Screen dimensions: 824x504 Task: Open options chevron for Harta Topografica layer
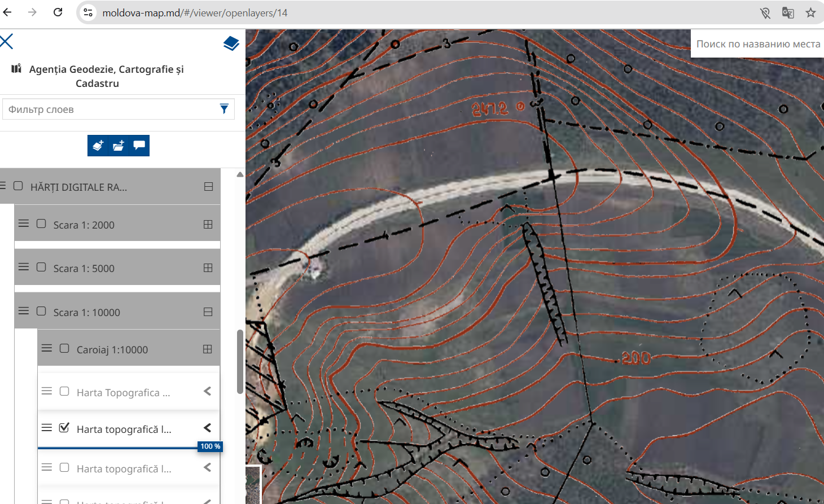(208, 391)
